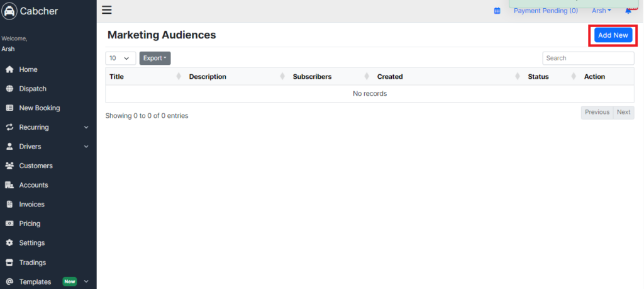Click the Add New button

pos(613,35)
